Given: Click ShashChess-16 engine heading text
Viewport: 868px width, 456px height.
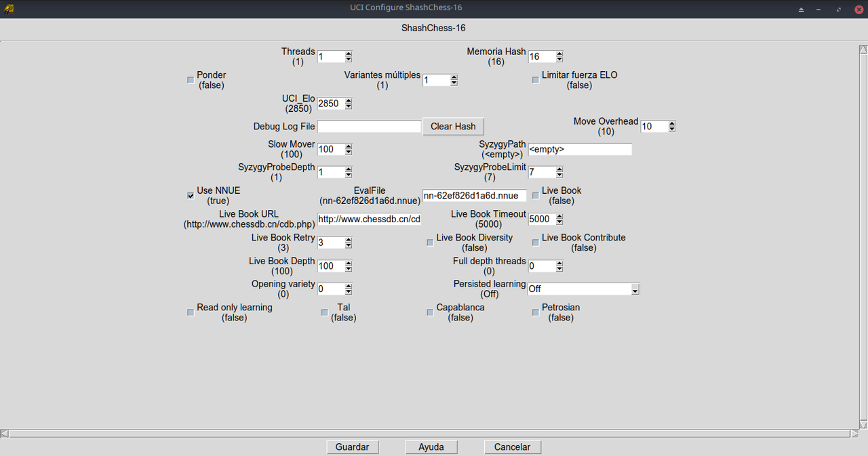Looking at the screenshot, I should click(434, 28).
